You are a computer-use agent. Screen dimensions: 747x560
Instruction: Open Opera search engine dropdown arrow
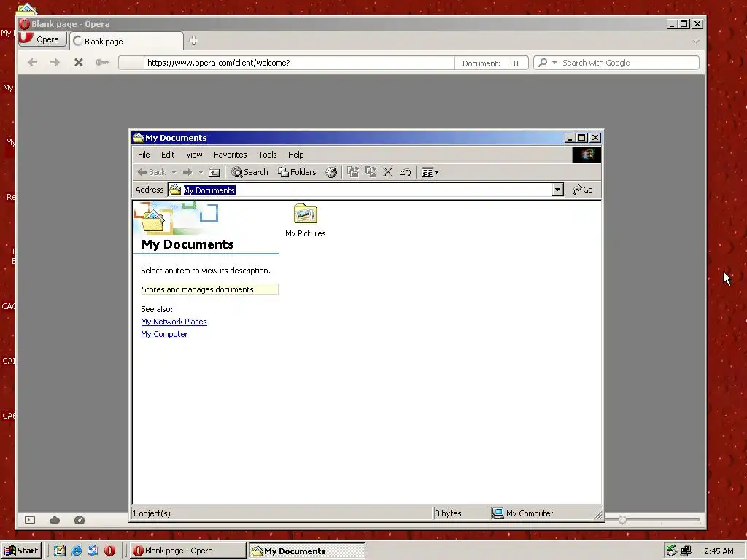click(554, 63)
